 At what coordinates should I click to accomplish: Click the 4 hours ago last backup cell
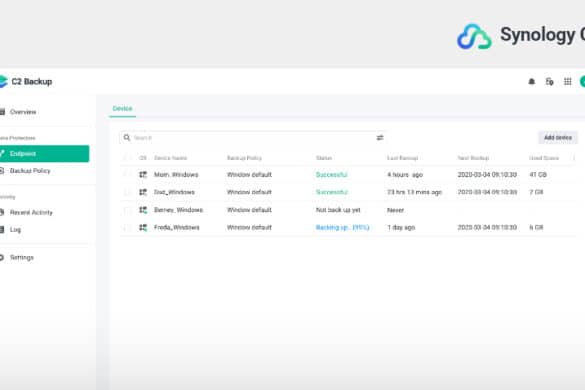coord(405,174)
